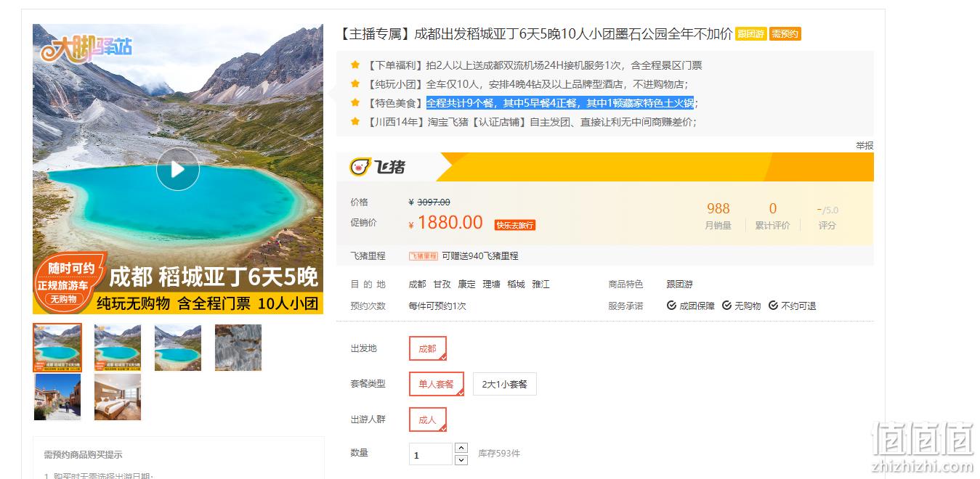Click the 举报 report link

tap(864, 146)
